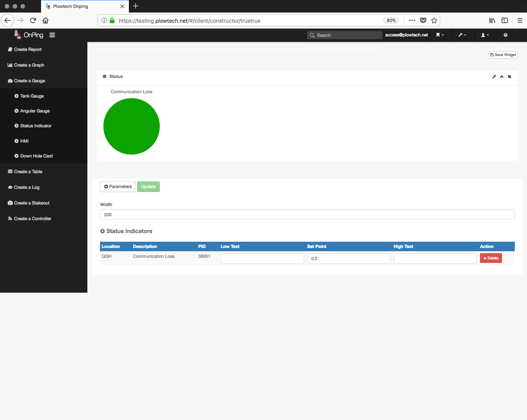Click the Width input field
Viewport: 527px width, 420px height.
point(307,215)
